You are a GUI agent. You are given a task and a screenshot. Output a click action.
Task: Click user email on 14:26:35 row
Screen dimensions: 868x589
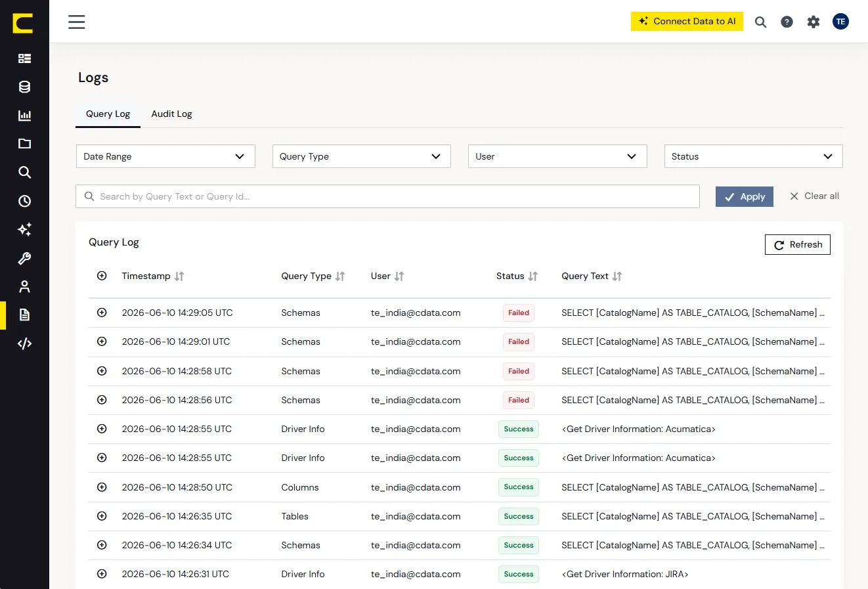(416, 516)
